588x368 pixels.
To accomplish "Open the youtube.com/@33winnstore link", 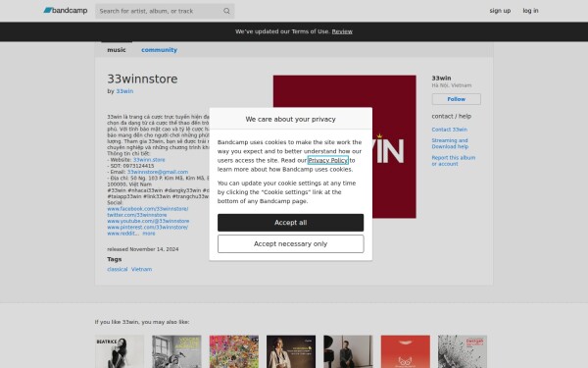I will pyautogui.click(x=148, y=221).
